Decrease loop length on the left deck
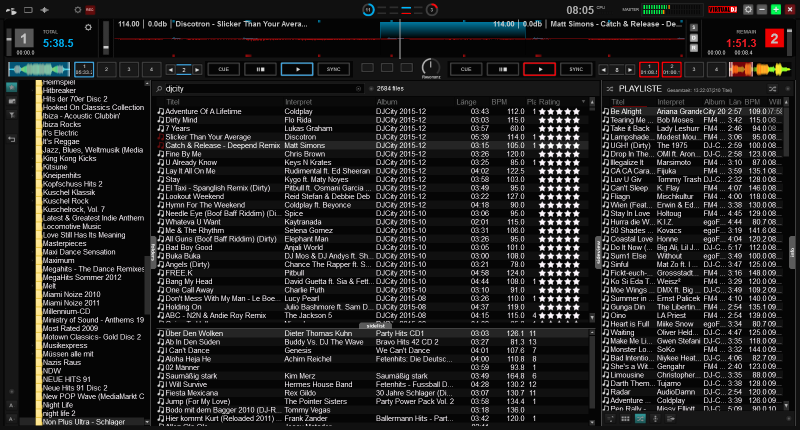Viewport: 800px width, 430px height. 170,70
